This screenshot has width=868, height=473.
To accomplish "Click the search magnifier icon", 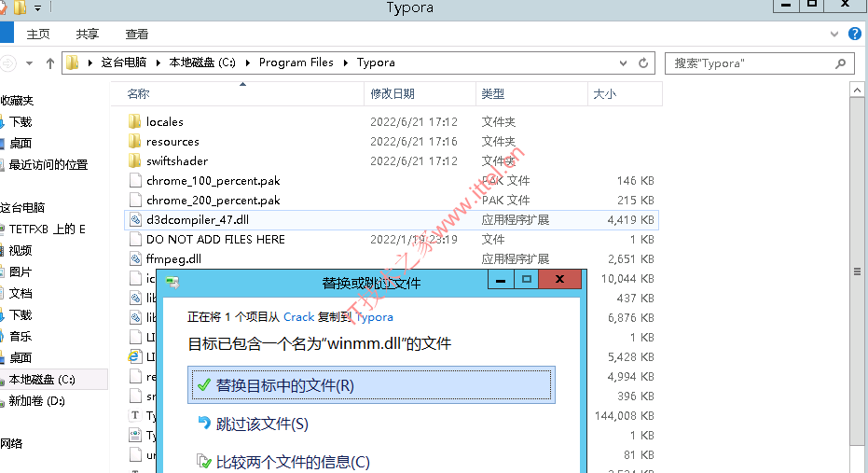I will pyautogui.click(x=840, y=63).
